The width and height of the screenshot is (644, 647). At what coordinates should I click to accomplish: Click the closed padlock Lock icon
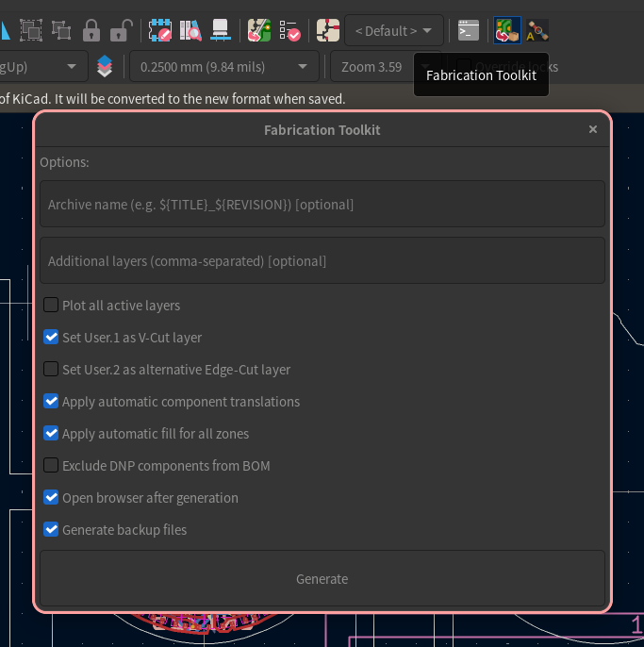91,30
